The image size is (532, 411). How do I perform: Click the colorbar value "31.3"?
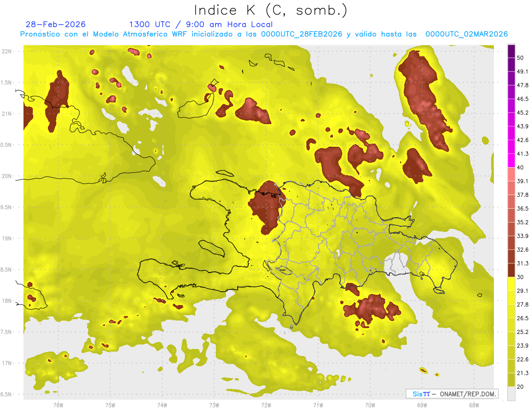pyautogui.click(x=523, y=263)
